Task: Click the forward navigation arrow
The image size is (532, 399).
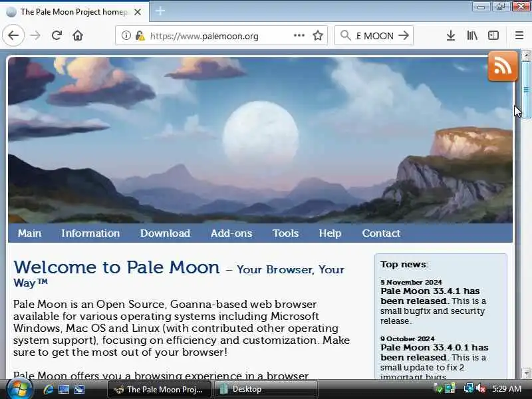Action: [x=35, y=35]
